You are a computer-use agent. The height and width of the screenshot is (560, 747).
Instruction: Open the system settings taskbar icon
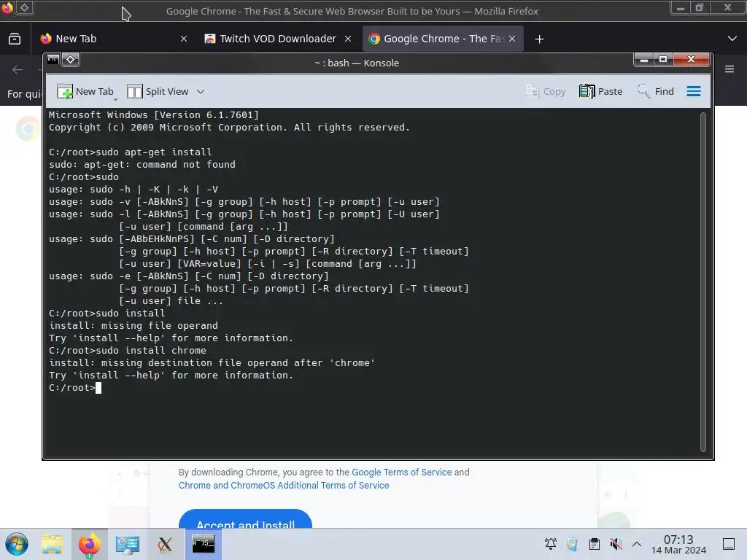(127, 544)
